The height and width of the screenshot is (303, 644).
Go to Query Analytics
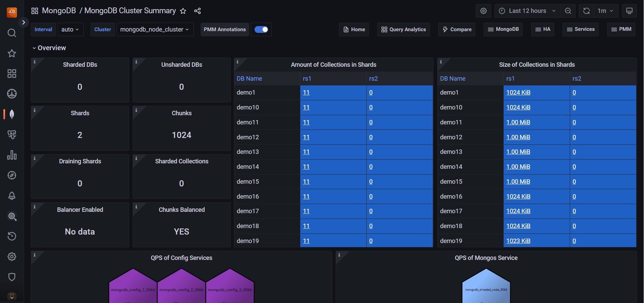pos(403,29)
